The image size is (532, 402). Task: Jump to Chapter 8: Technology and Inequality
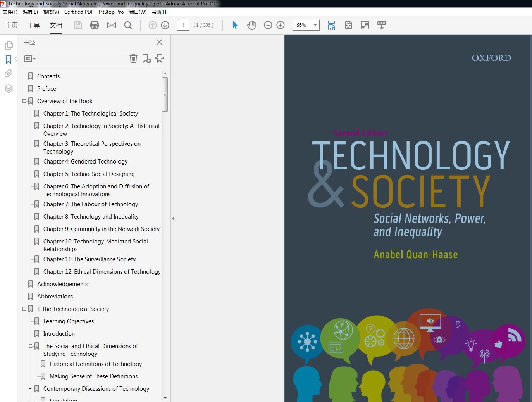click(91, 217)
